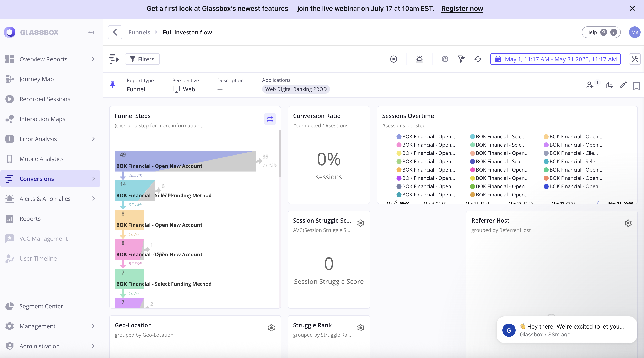Open the expand filters panel icon
The image size is (644, 358).
(114, 59)
